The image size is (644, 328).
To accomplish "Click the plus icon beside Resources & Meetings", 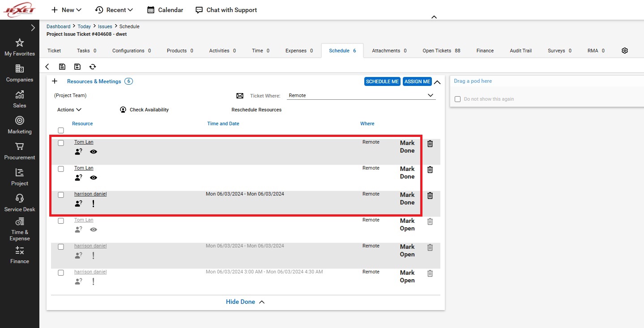I will pos(55,81).
